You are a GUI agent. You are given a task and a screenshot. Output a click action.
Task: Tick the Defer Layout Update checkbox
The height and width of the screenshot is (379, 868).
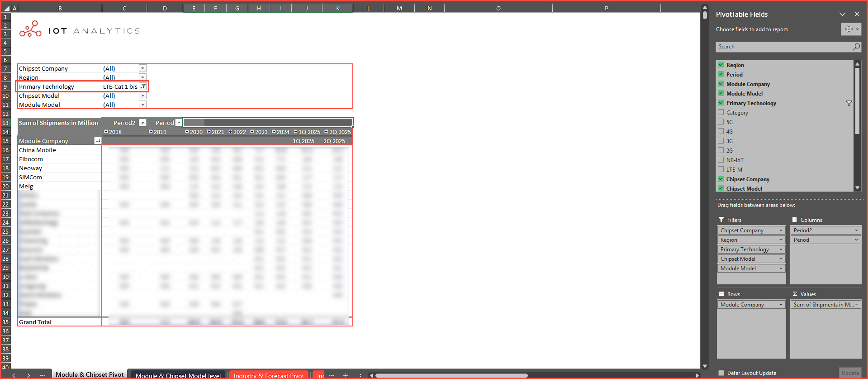click(721, 373)
